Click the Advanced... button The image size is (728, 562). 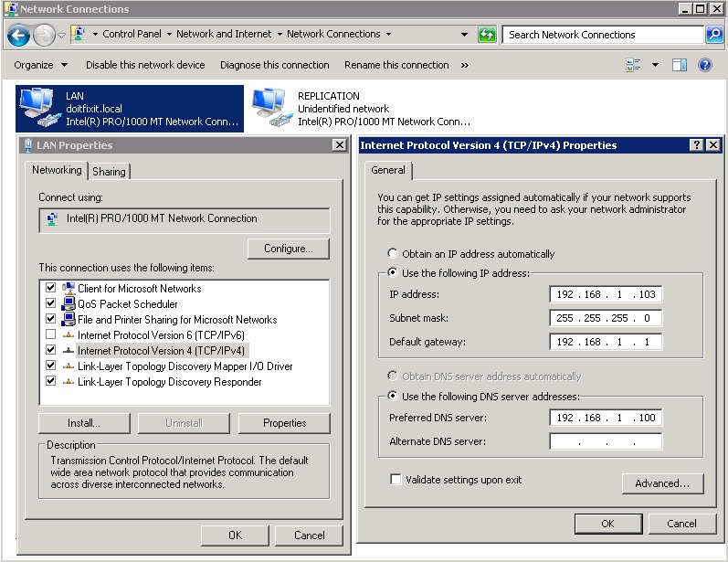pyautogui.click(x=662, y=483)
